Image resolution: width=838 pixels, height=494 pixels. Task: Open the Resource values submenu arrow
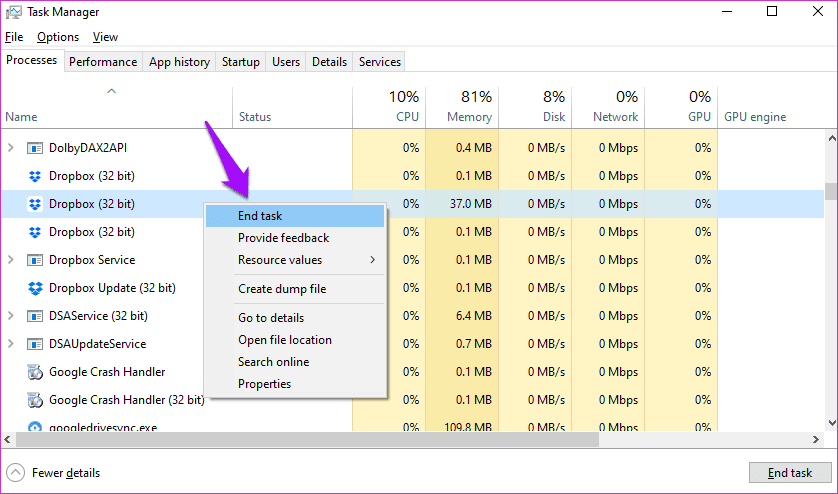click(373, 260)
